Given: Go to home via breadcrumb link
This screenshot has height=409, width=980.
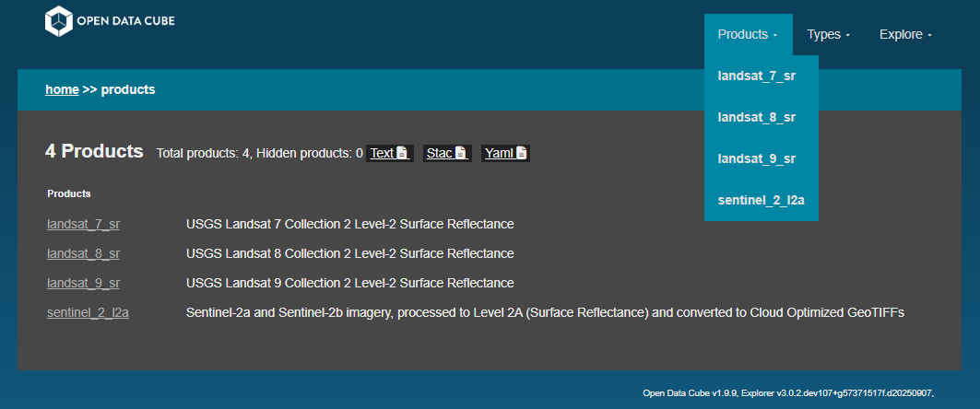Looking at the screenshot, I should (x=62, y=90).
